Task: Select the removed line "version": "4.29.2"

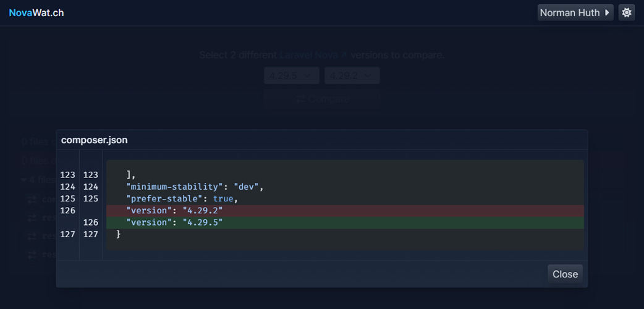Action: (x=345, y=211)
